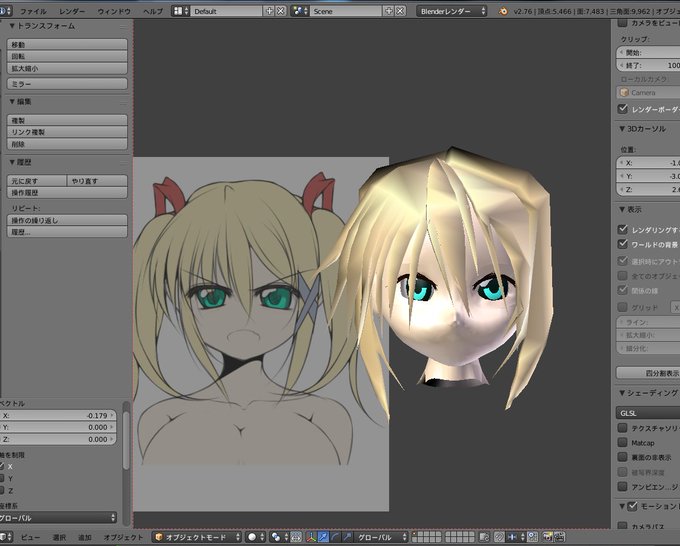Click the redo (やり直す) button
Image resolution: width=680 pixels, height=546 pixels.
97,181
